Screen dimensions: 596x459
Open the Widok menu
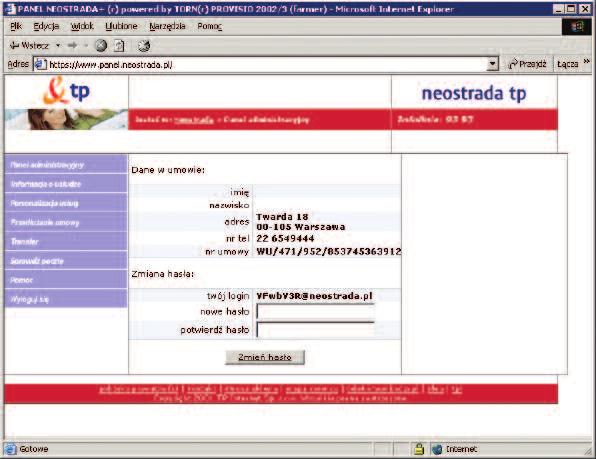tap(82, 26)
